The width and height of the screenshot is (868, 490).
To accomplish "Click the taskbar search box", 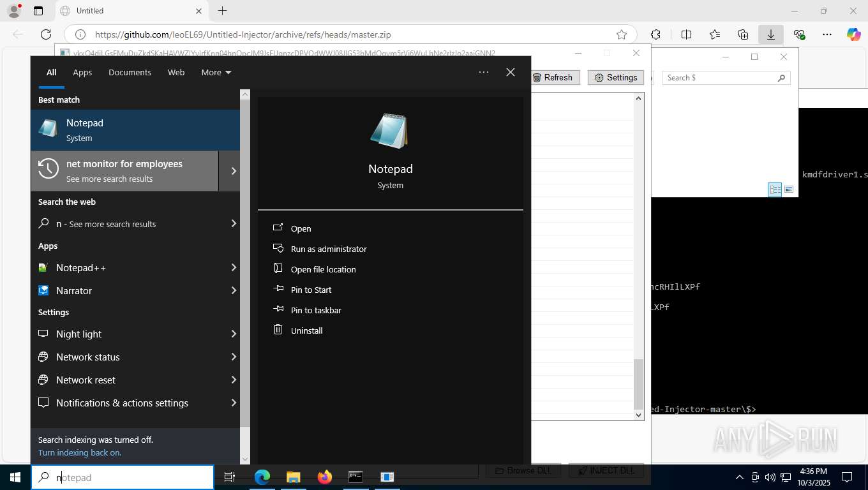I will pyautogui.click(x=123, y=477).
